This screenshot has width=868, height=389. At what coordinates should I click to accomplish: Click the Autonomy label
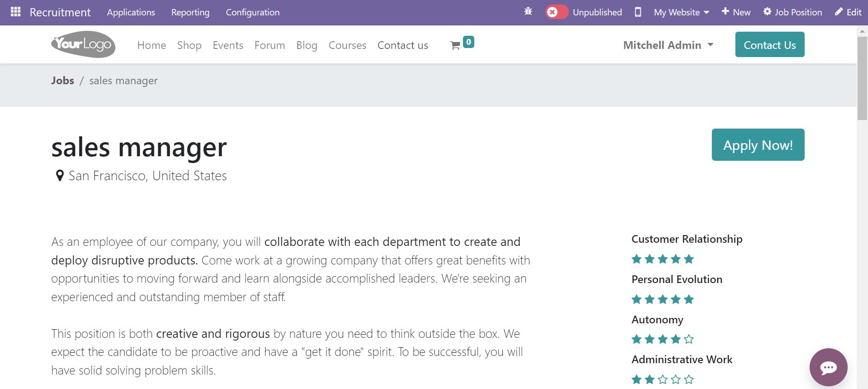point(658,320)
